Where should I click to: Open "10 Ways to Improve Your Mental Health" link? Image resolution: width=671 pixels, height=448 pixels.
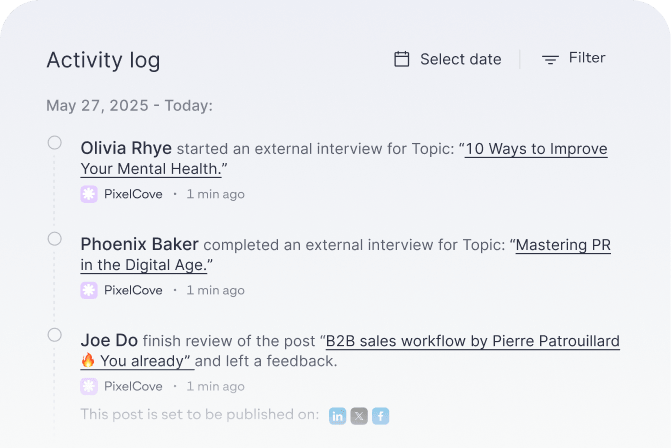536,149
